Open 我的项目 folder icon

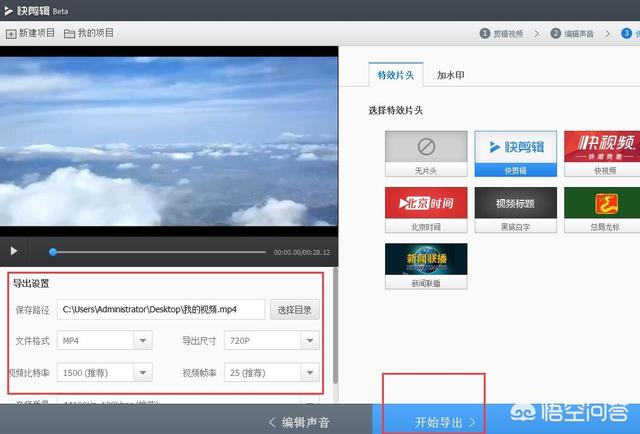click(x=69, y=33)
